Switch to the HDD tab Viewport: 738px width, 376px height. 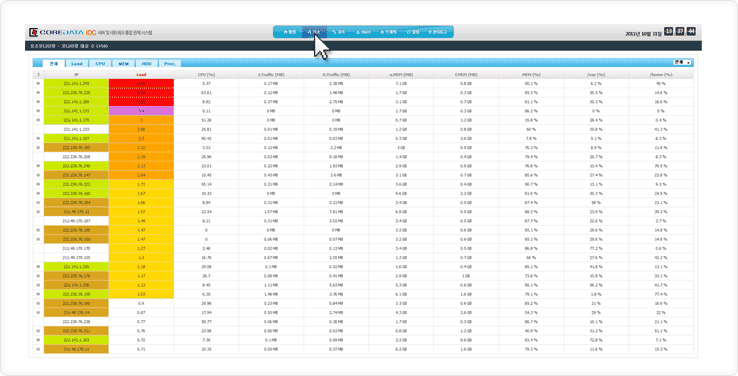tap(146, 63)
